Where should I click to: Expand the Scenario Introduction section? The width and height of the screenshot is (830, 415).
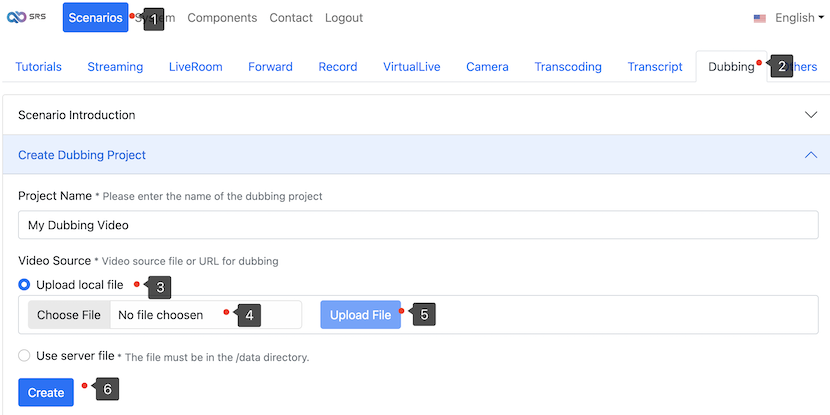pyautogui.click(x=414, y=115)
